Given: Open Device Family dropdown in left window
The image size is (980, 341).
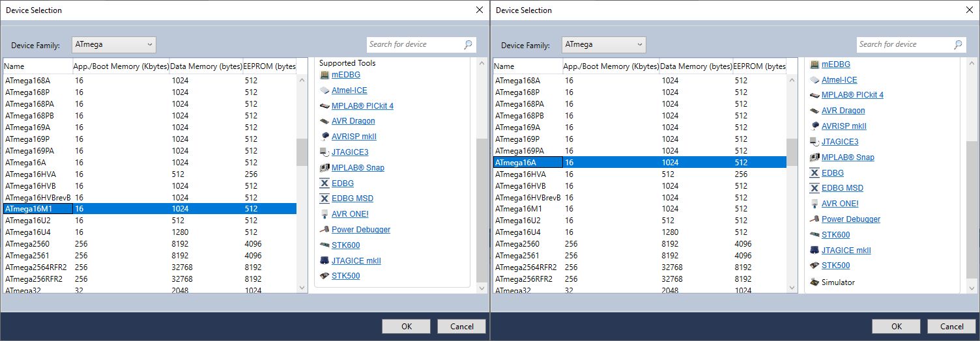Looking at the screenshot, I should (x=113, y=45).
